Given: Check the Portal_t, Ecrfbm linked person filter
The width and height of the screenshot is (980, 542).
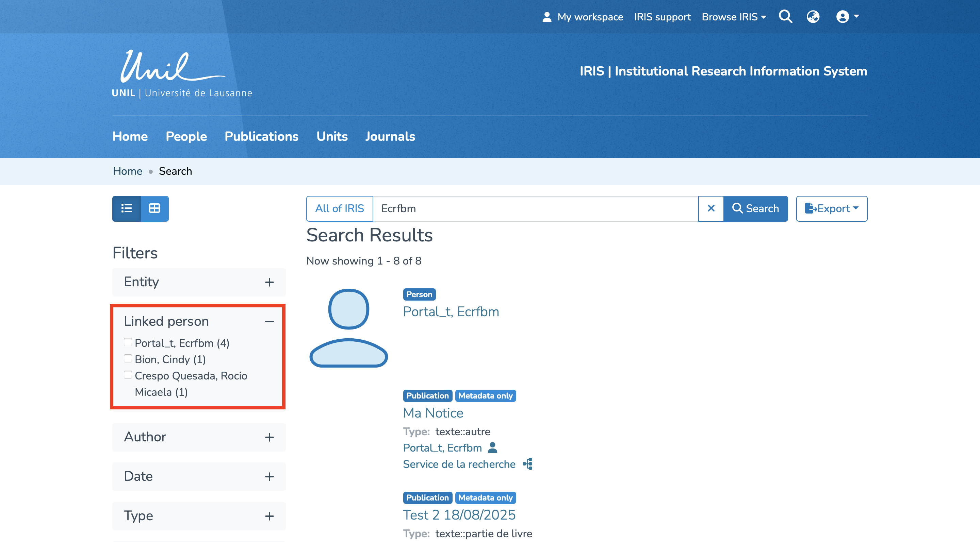Looking at the screenshot, I should pos(128,342).
